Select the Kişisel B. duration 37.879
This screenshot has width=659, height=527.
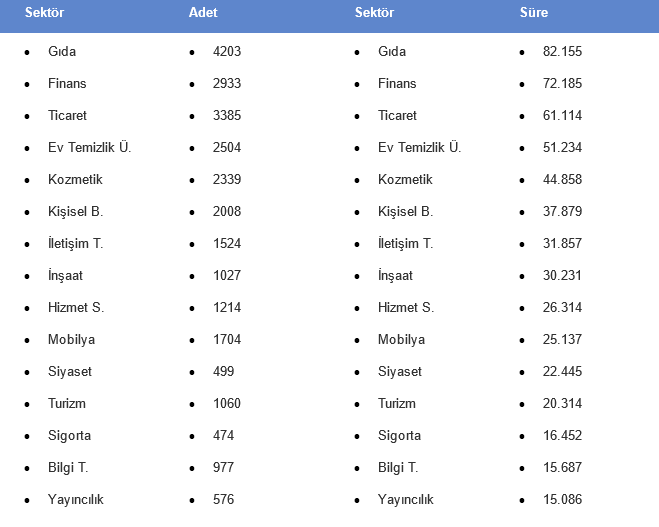(563, 211)
